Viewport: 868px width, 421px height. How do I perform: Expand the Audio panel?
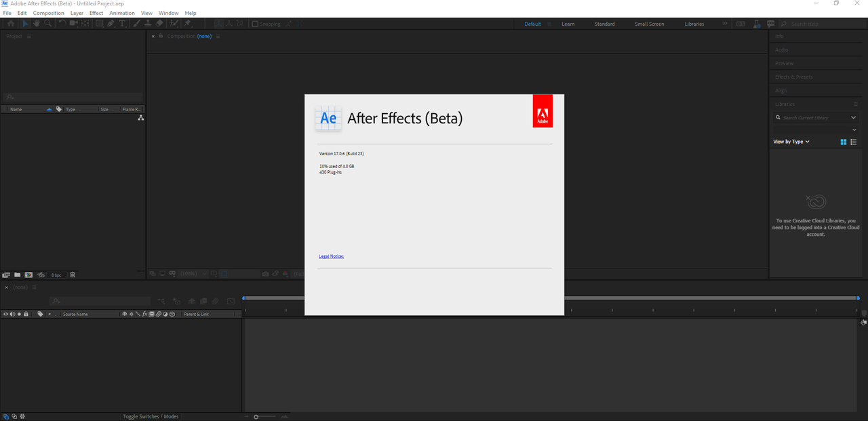tap(782, 49)
